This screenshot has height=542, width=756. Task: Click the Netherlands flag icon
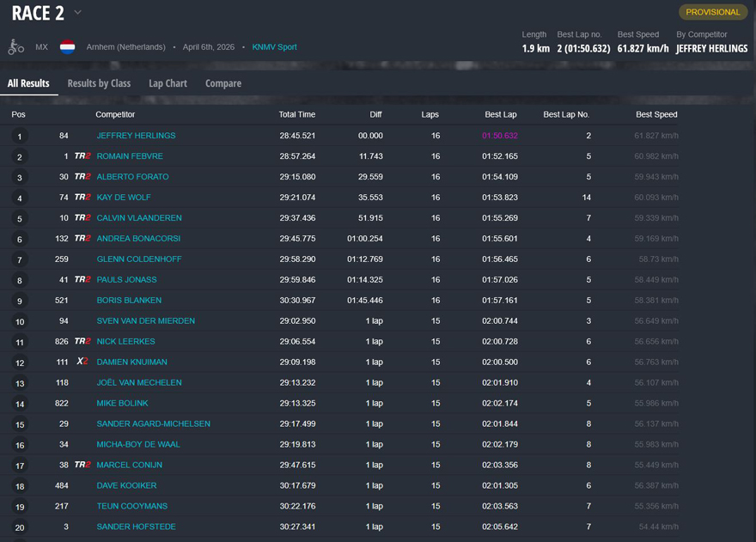67,47
